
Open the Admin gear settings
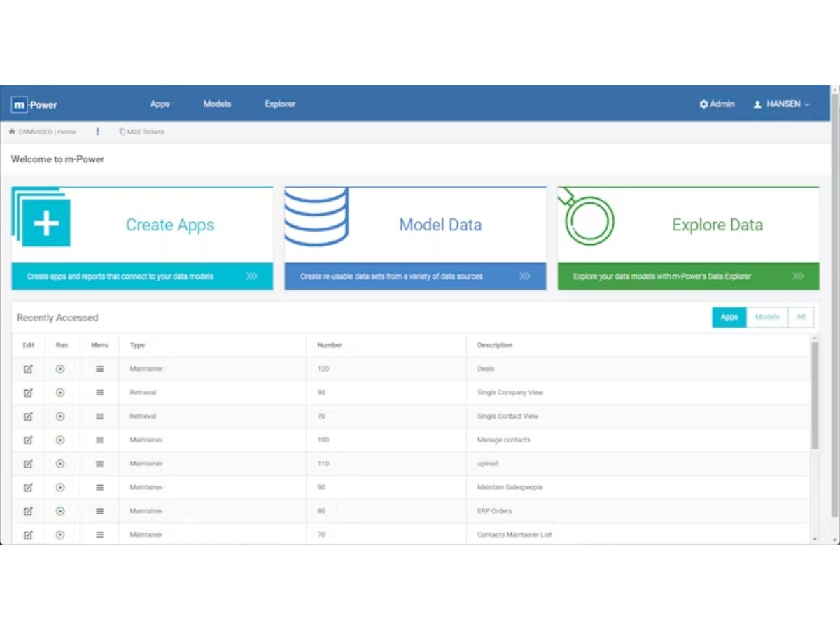pos(717,104)
